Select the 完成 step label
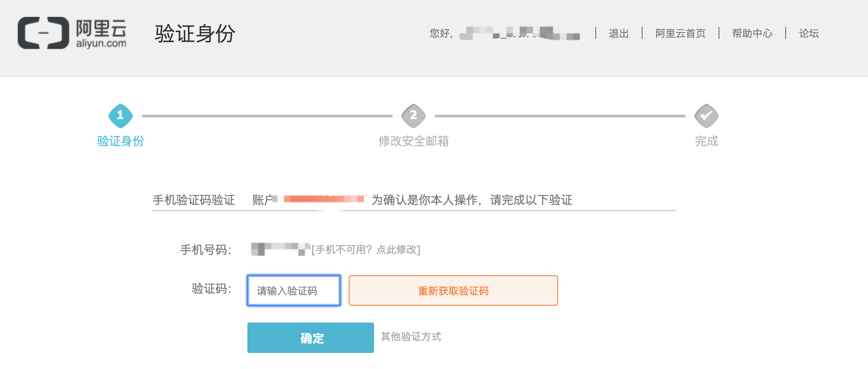The image size is (868, 369). tap(706, 141)
